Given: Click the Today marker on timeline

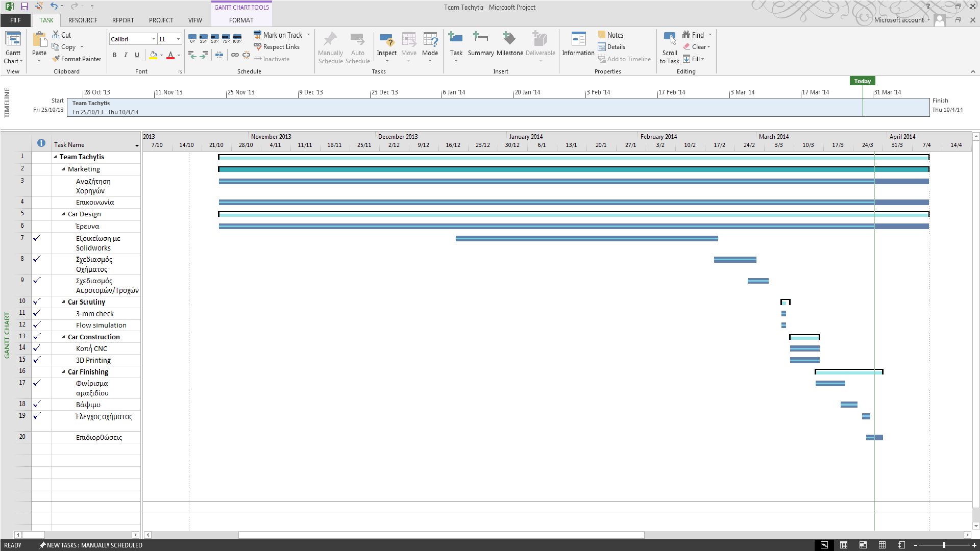Looking at the screenshot, I should [862, 81].
